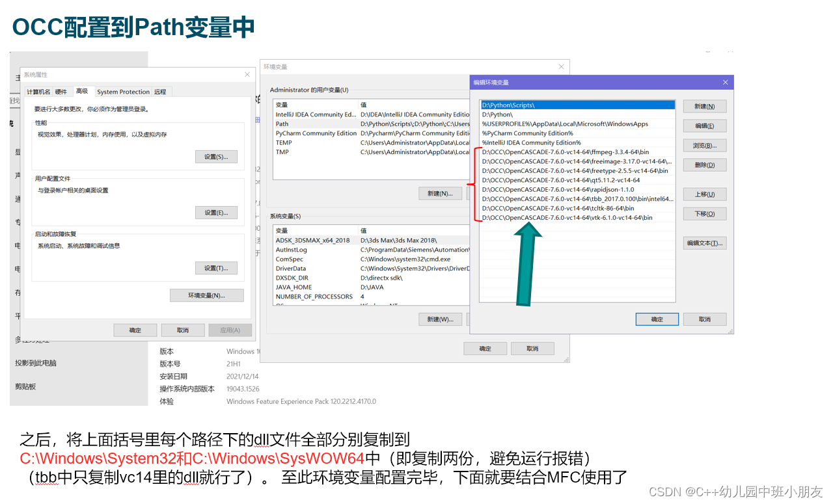This screenshot has height=504, width=833.
Task: Move selected entry up with 上移(U)
Action: tap(704, 194)
